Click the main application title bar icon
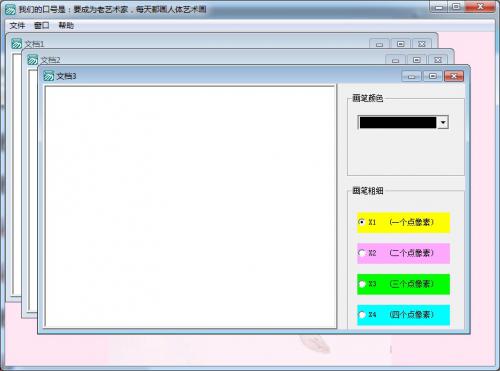Image resolution: width=500 pixels, height=371 pixels. (x=10, y=9)
